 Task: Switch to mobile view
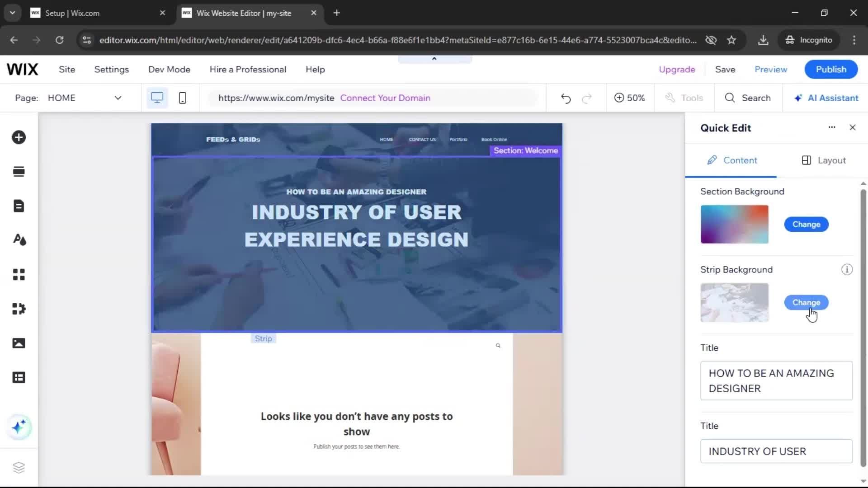(182, 98)
